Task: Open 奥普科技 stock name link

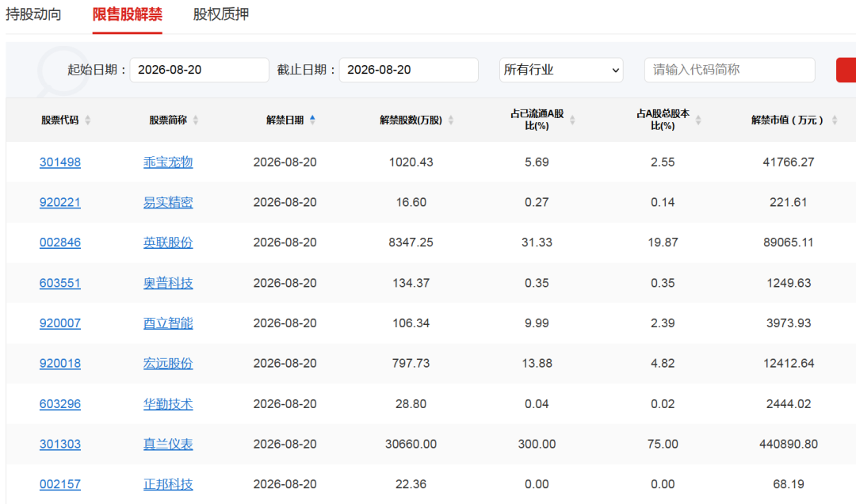Action: pyautogui.click(x=168, y=283)
